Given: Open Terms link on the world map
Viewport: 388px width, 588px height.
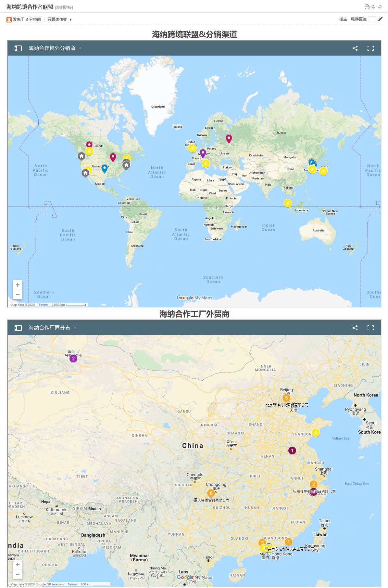Looking at the screenshot, I should [x=43, y=305].
